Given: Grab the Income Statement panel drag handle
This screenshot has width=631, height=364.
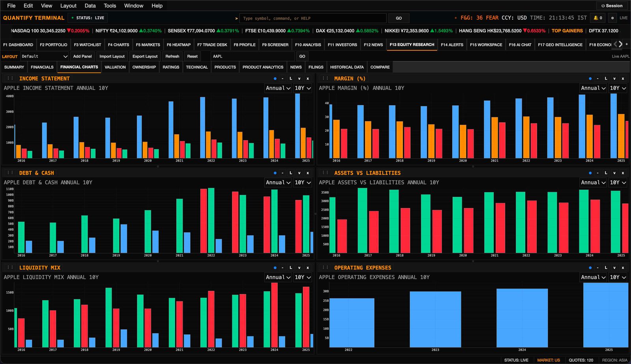Looking at the screenshot, I should click(x=10, y=78).
